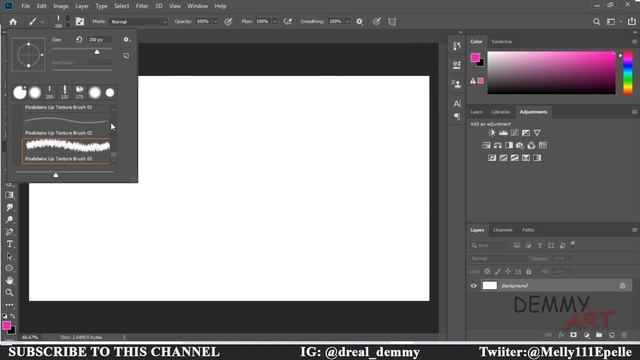The image size is (640, 360).
Task: Toggle pressure for size icon
Action: [x=377, y=22]
